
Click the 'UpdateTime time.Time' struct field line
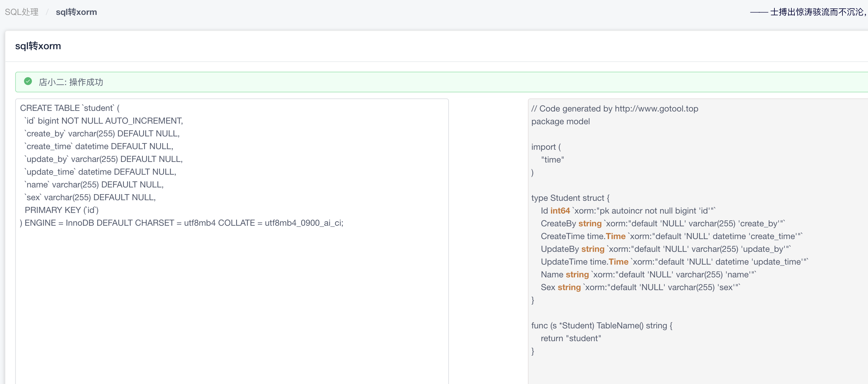coord(675,262)
